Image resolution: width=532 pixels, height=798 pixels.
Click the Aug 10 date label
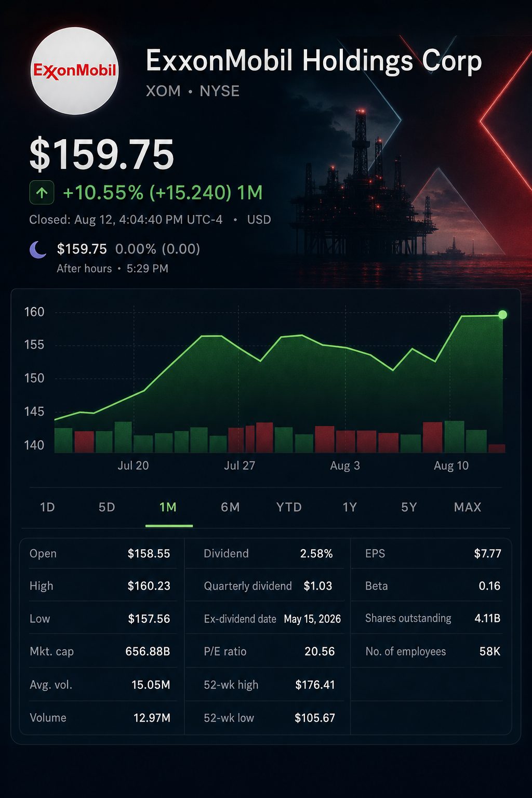451,465
